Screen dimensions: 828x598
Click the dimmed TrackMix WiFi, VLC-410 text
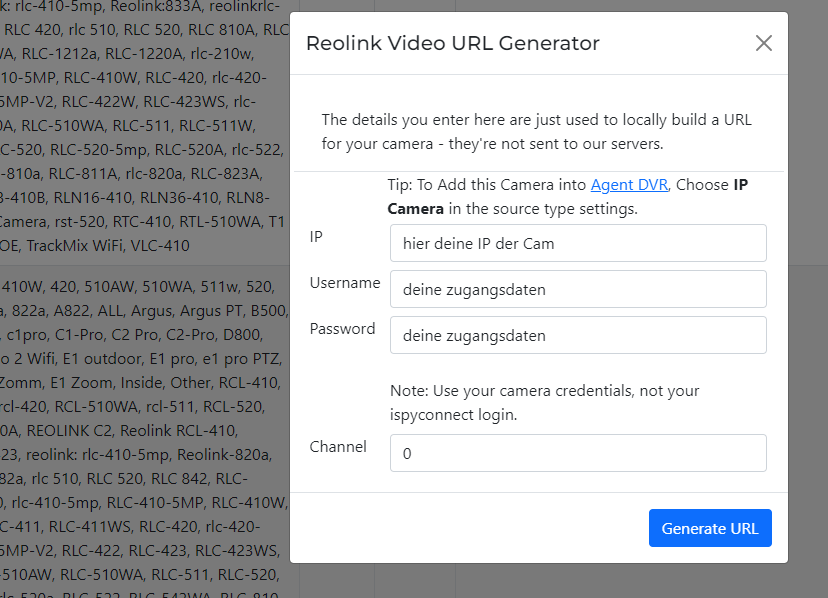[x=110, y=245]
